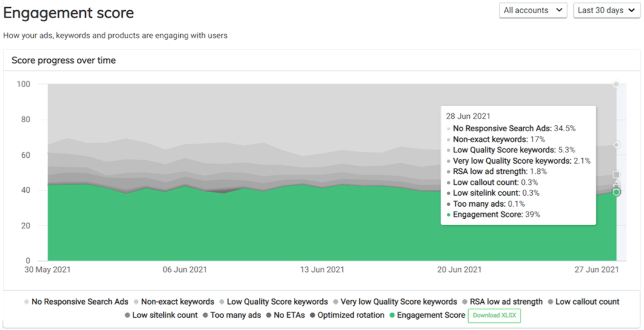Click the circle marker at 100 level

click(x=616, y=85)
